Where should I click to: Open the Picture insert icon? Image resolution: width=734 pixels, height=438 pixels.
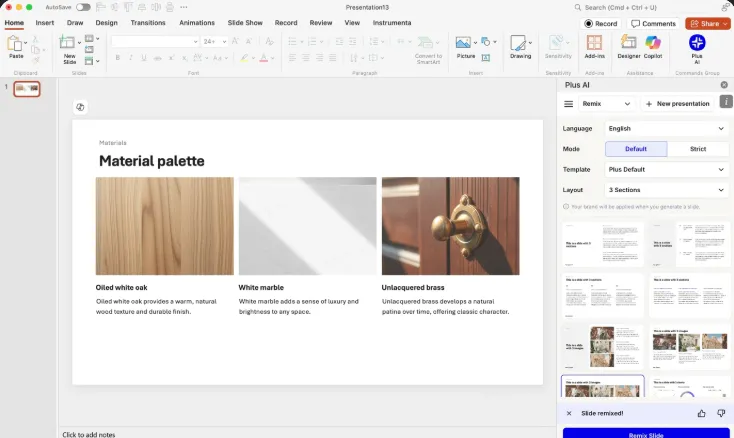coord(463,43)
